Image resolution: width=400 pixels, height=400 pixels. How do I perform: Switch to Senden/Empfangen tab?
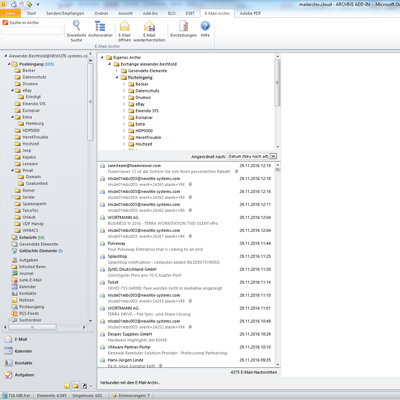pos(65,13)
